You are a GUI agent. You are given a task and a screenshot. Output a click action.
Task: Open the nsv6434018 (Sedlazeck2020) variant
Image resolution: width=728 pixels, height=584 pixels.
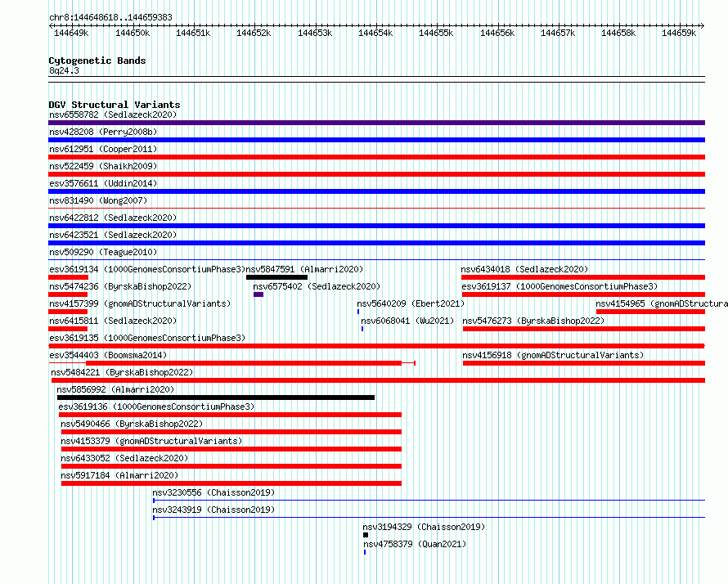click(x=524, y=269)
